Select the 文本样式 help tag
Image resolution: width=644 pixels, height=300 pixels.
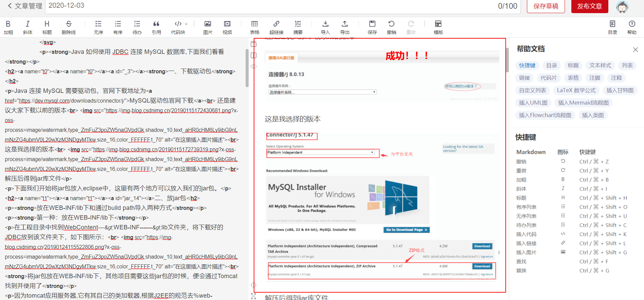(x=600, y=66)
